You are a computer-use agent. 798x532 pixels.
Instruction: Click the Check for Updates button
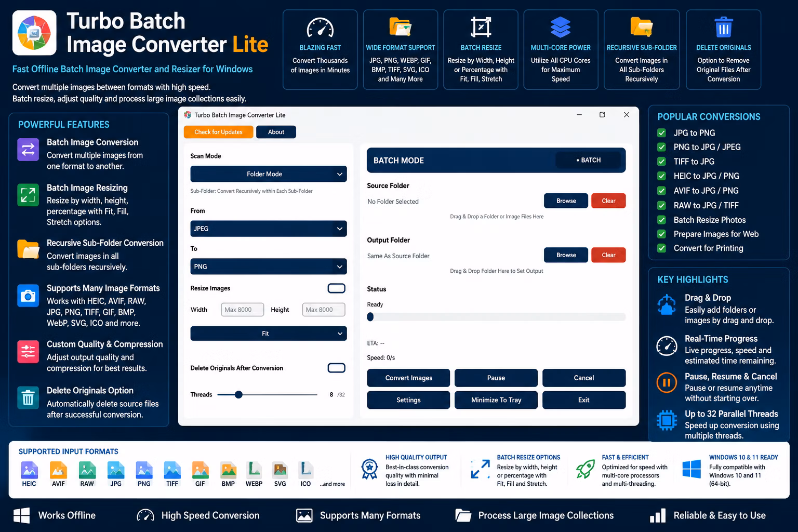coord(218,132)
